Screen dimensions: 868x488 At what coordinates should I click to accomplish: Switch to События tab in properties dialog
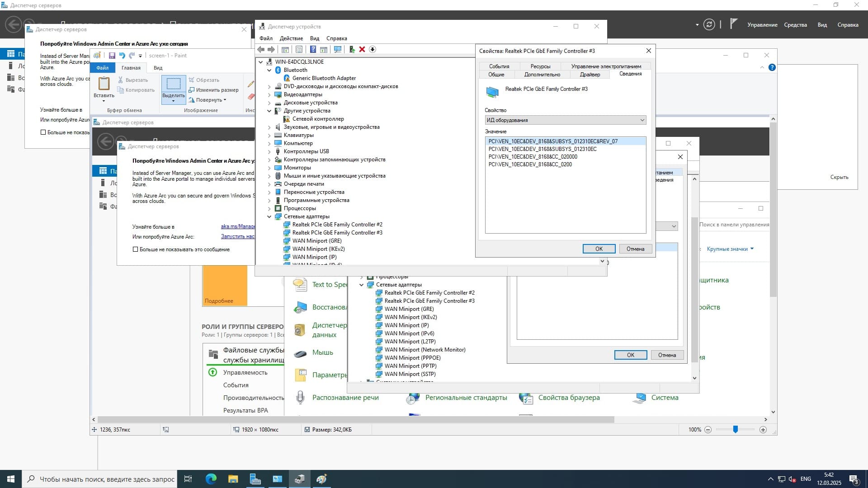pyautogui.click(x=499, y=66)
